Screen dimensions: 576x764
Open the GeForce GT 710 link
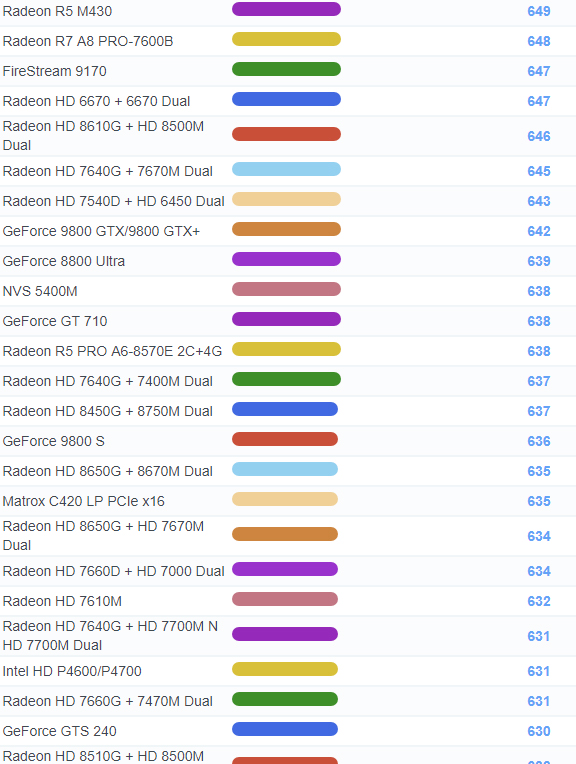[x=55, y=321]
